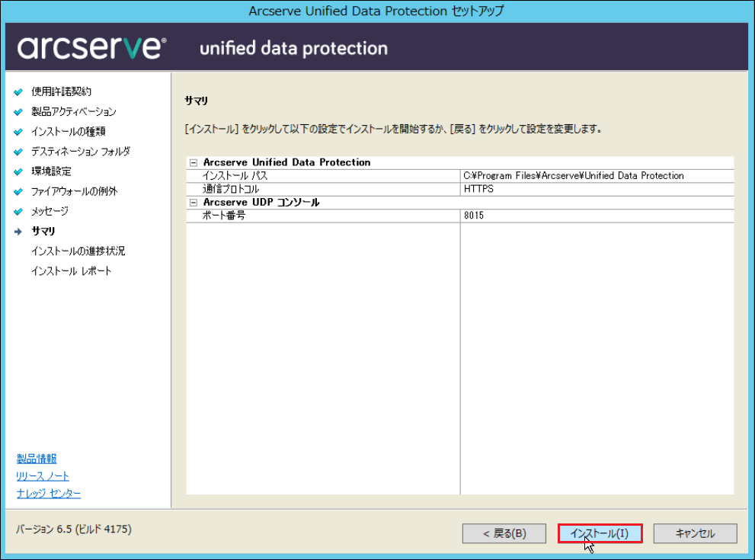755x560 pixels.
Task: Collapse the Arcserve Unified Data Protection section
Action: pos(194,163)
